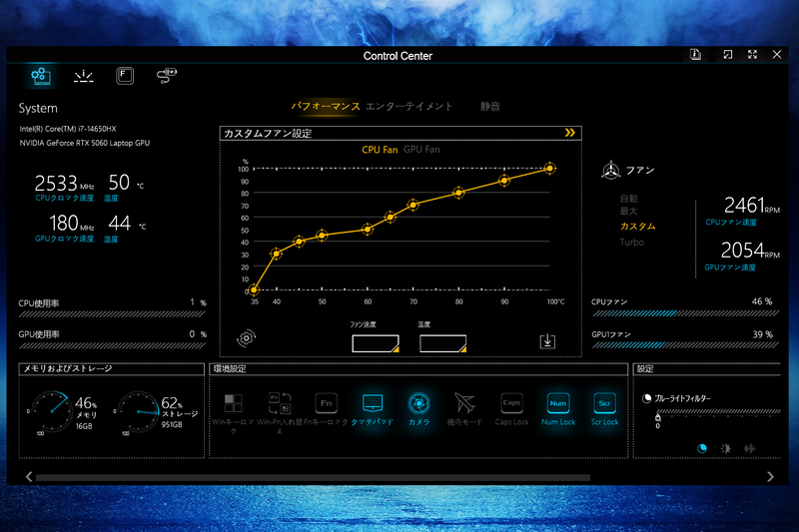Click the メモリ usage gauge
This screenshot has width=799, height=532.
(51, 411)
